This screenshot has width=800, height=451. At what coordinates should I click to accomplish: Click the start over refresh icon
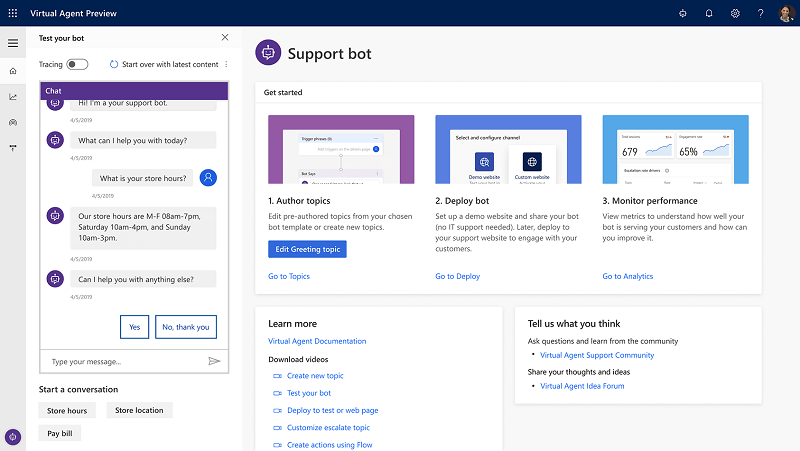[114, 64]
